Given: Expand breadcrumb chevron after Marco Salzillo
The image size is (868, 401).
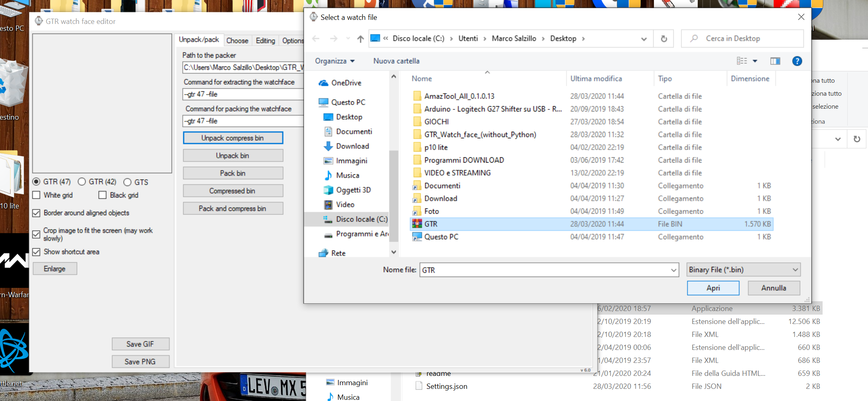Looking at the screenshot, I should 543,39.
